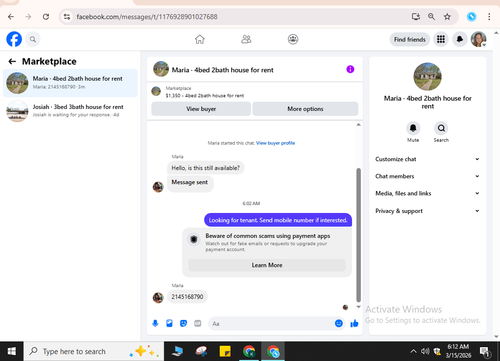500x361 pixels.
Task: Click the chat vertical scrollbar thumb
Action: 359,235
